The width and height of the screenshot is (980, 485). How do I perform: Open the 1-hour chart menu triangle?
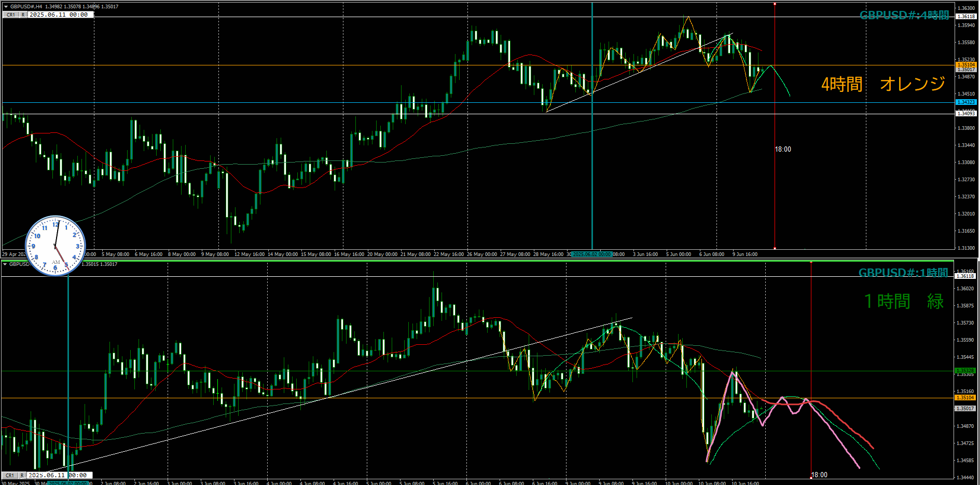(5, 264)
